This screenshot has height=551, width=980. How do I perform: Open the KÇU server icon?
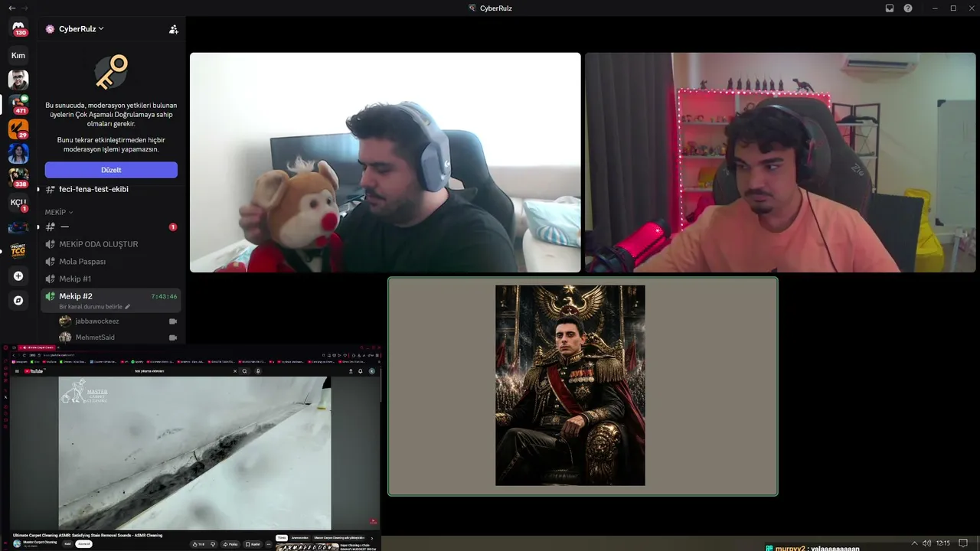pos(18,202)
